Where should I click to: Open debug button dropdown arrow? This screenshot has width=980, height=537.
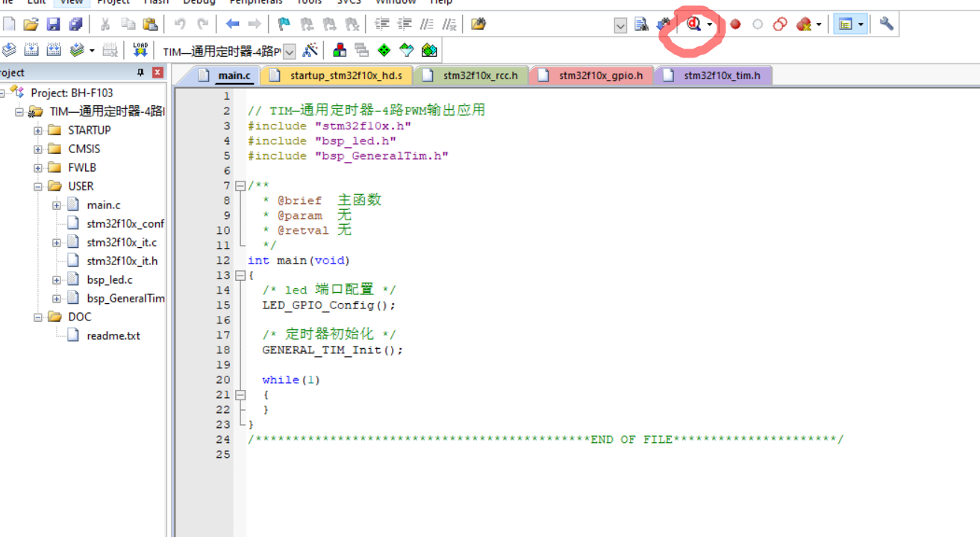pyautogui.click(x=709, y=25)
